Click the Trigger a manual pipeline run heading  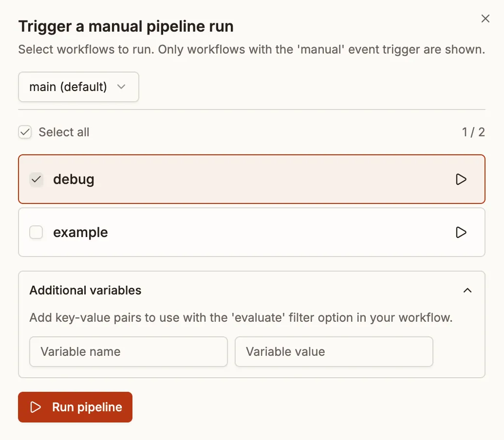(126, 26)
